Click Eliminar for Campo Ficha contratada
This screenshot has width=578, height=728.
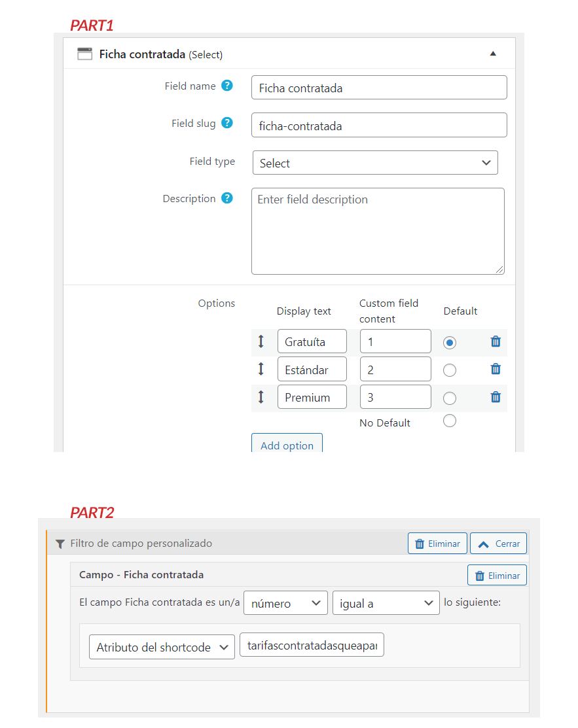[497, 575]
